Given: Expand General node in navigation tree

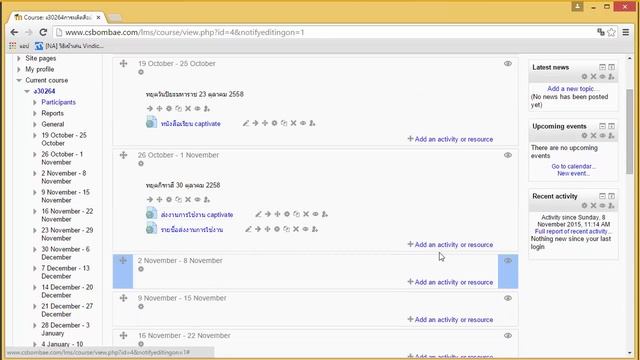Looking at the screenshot, I should [x=35, y=124].
